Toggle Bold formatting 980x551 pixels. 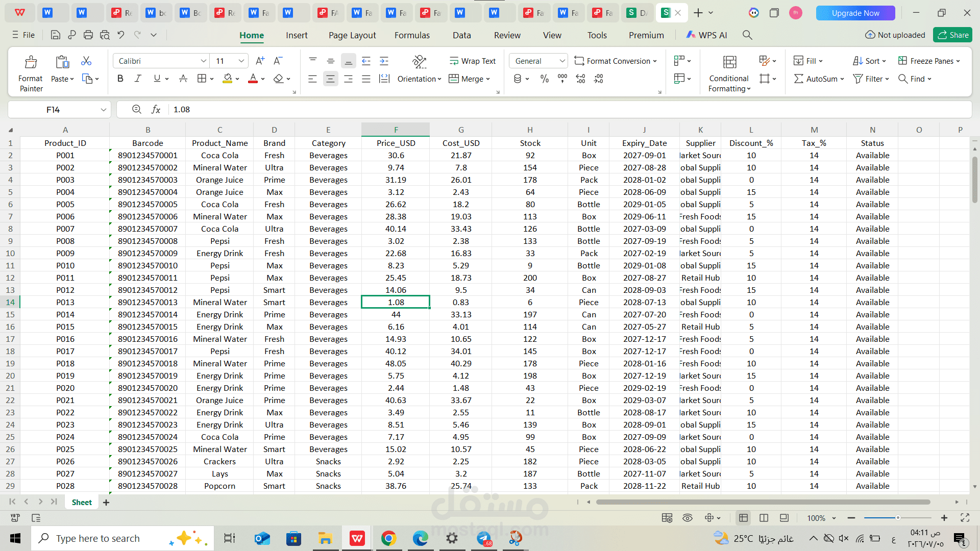click(x=120, y=79)
